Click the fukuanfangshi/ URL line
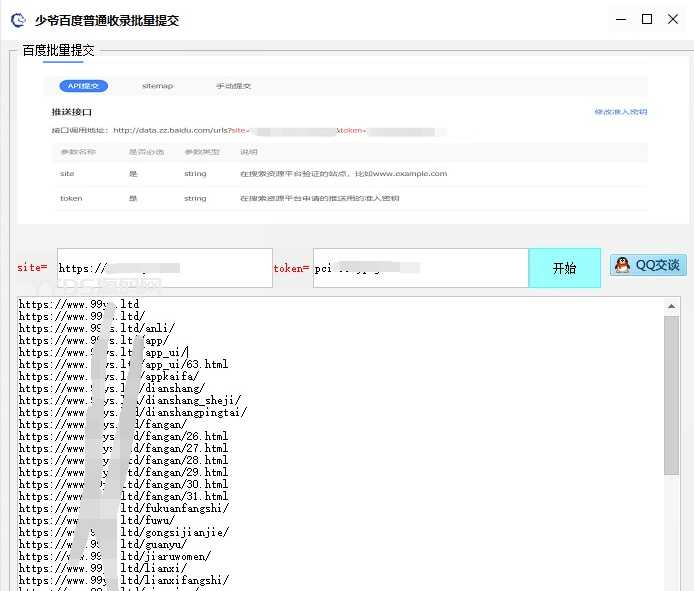This screenshot has width=694, height=591. pyautogui.click(x=123, y=508)
